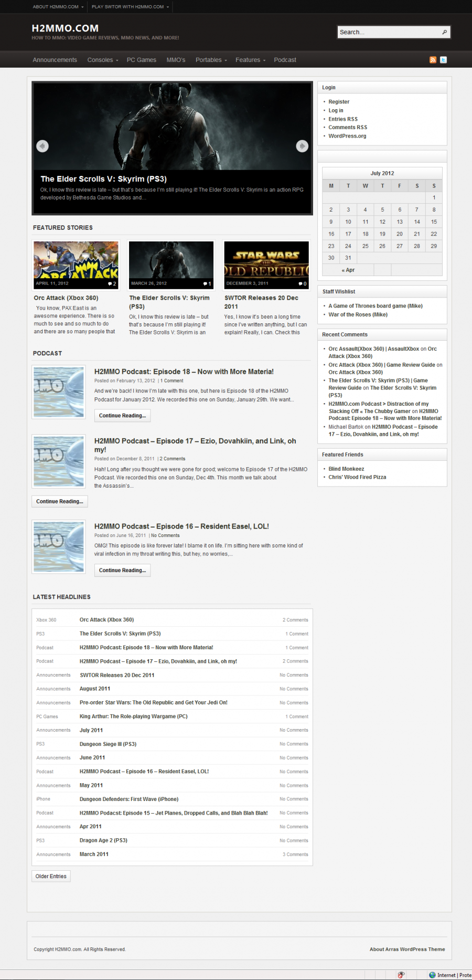Open About Arras WordPress Theme link
This screenshot has height=980, width=472.
(x=407, y=949)
